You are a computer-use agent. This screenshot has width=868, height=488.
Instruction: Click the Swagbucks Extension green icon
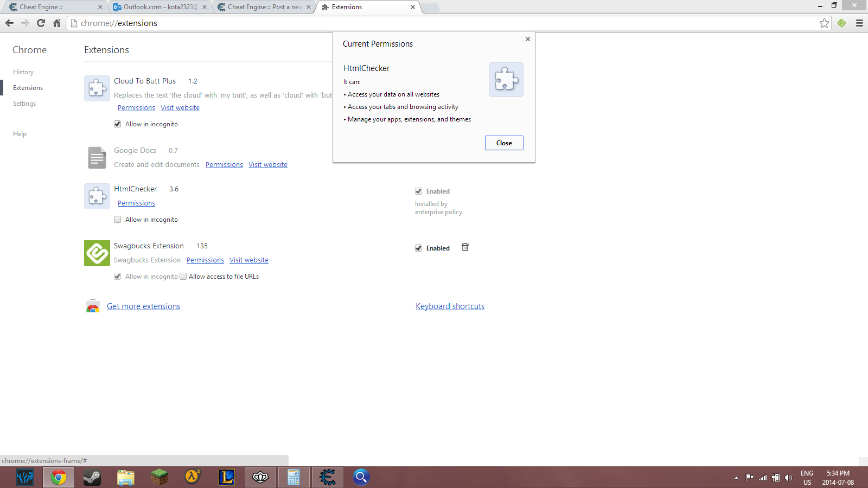[x=97, y=253]
